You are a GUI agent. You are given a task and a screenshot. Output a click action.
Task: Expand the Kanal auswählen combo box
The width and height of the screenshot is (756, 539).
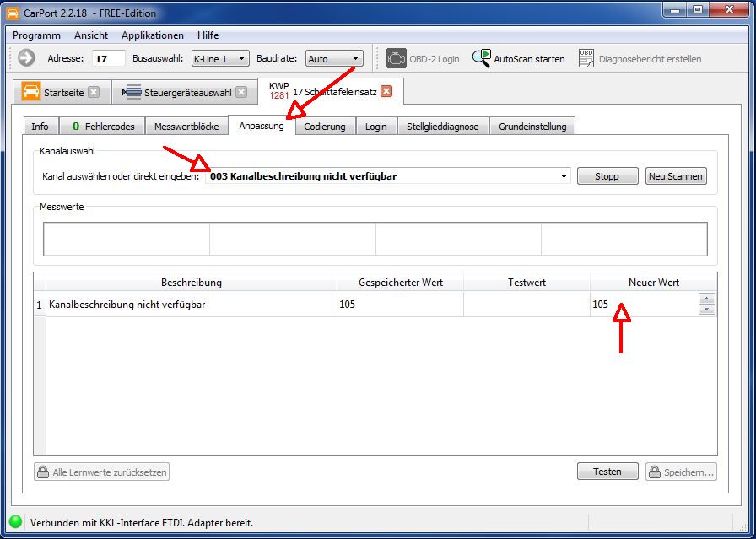564,176
